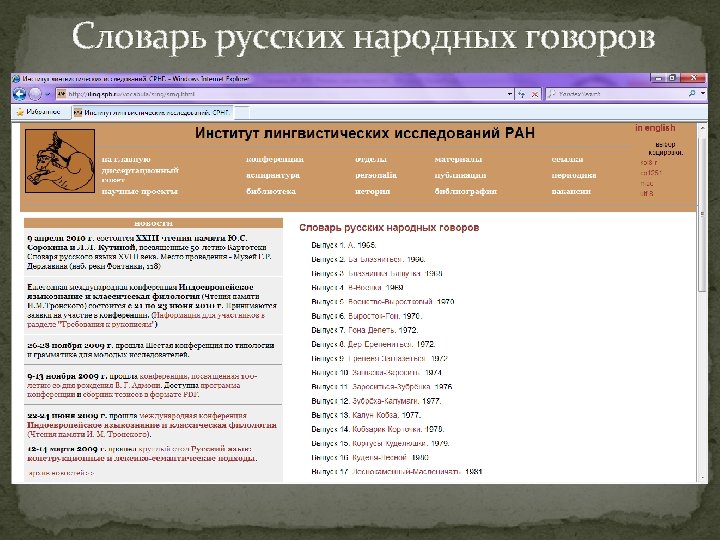Open 'ссылки' menu link

tap(567, 159)
